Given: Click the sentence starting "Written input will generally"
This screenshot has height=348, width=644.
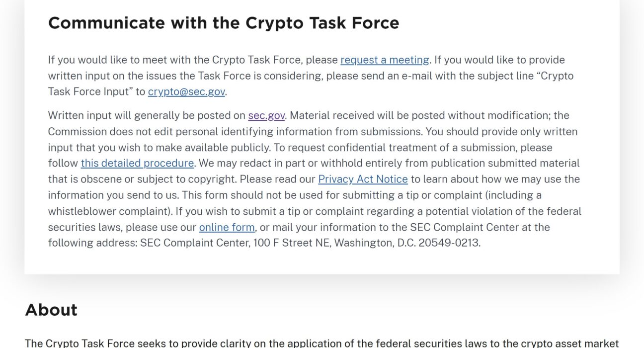Looking at the screenshot, I should coord(168,115).
